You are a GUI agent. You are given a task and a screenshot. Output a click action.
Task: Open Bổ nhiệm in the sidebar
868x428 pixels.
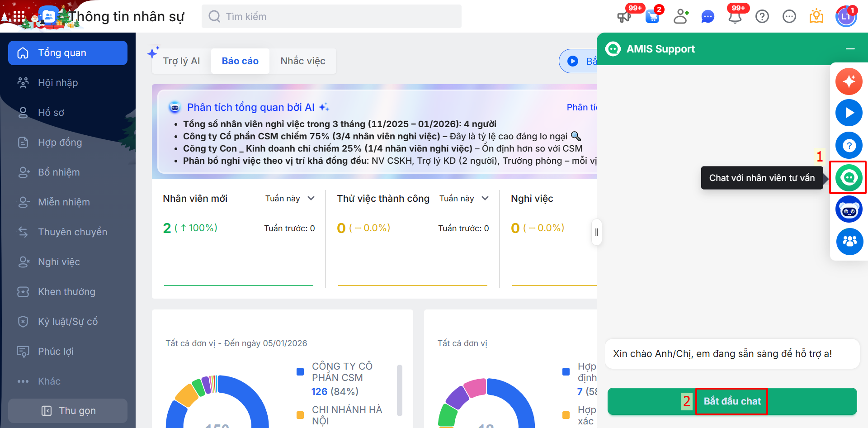pyautogui.click(x=68, y=172)
